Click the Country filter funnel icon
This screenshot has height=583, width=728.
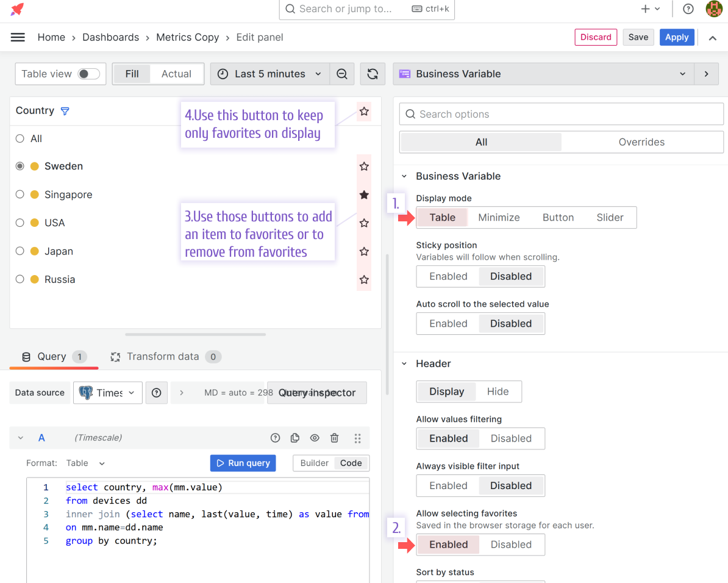pyautogui.click(x=65, y=111)
